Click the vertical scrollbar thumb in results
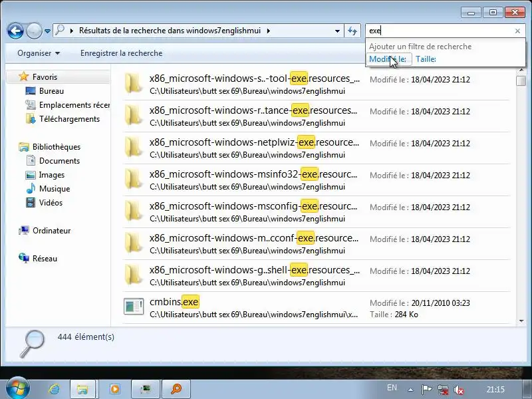 point(521,80)
